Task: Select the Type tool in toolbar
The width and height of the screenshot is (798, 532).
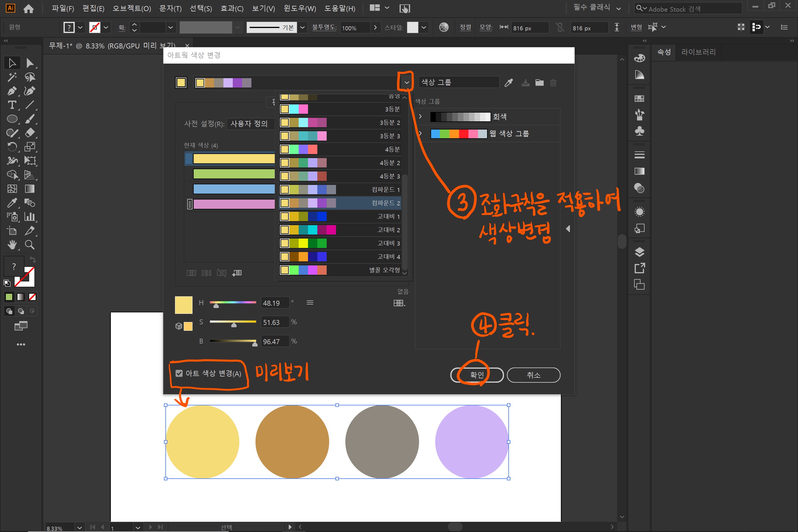Action: pos(12,105)
